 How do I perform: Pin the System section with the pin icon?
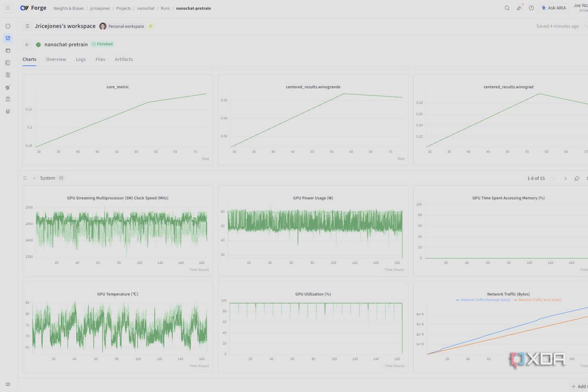pyautogui.click(x=577, y=178)
